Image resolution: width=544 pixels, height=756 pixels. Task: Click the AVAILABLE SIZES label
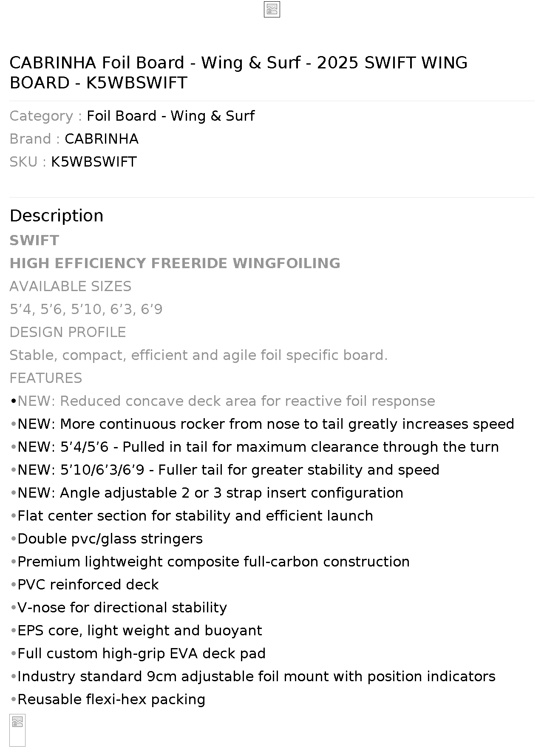tap(71, 286)
